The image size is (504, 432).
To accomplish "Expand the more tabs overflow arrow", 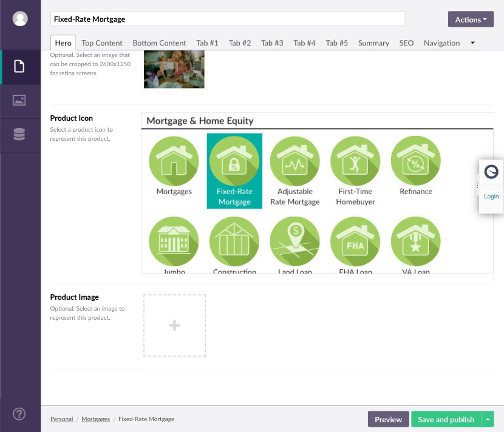I will point(472,43).
